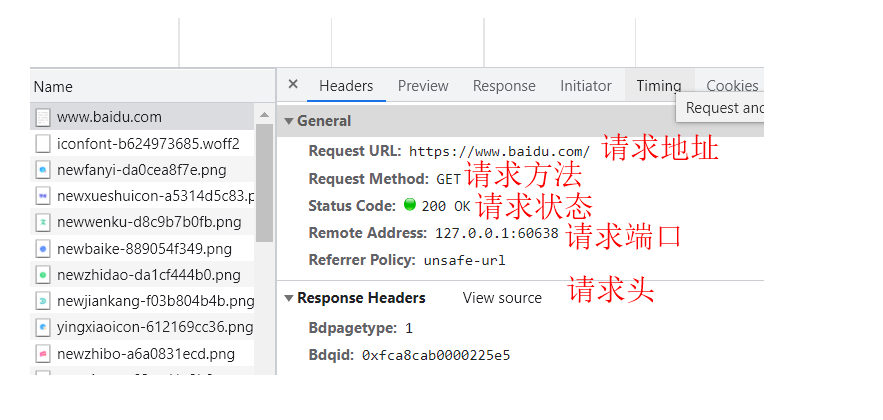Select the www.baidu.com request
The width and height of the screenshot is (883, 420).
click(x=142, y=117)
